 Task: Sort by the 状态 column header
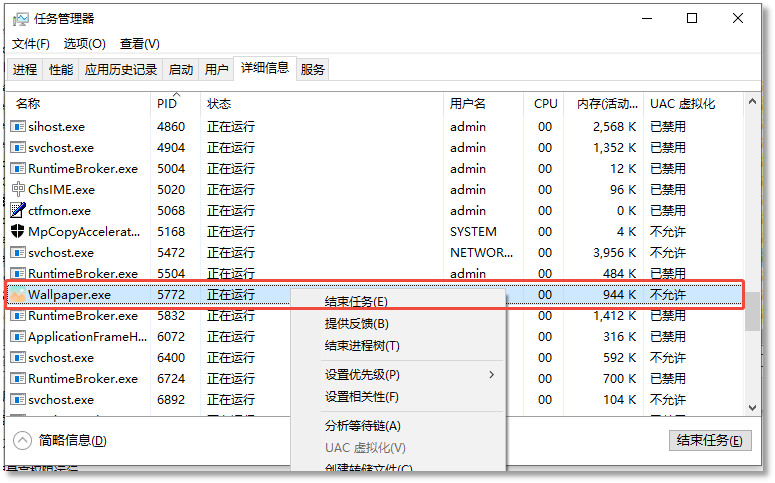coord(219,104)
